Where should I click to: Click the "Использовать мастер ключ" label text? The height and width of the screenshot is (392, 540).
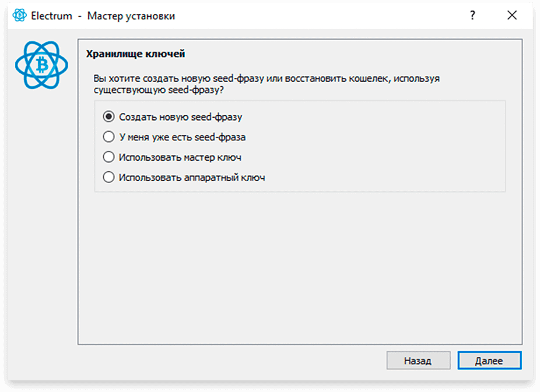coord(180,157)
